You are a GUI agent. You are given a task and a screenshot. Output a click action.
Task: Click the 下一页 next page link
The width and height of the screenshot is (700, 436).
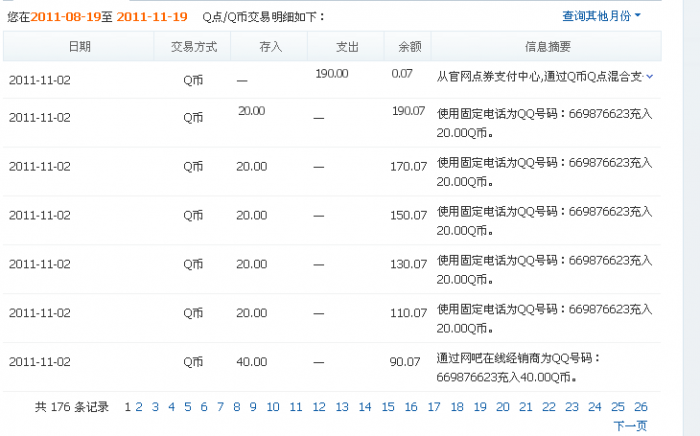(x=630, y=426)
